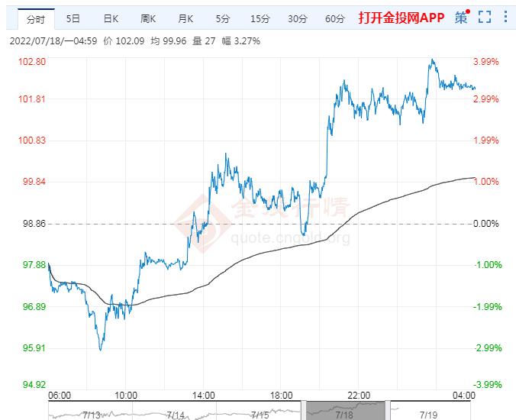Click the -2.99% percentage axis label
This screenshot has height=420, width=516.
click(488, 347)
